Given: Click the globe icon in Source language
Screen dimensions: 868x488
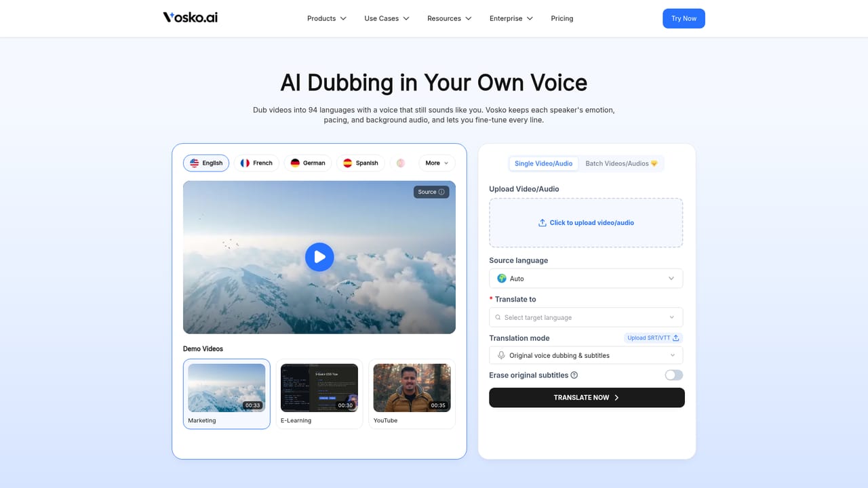Looking at the screenshot, I should click(x=502, y=279).
